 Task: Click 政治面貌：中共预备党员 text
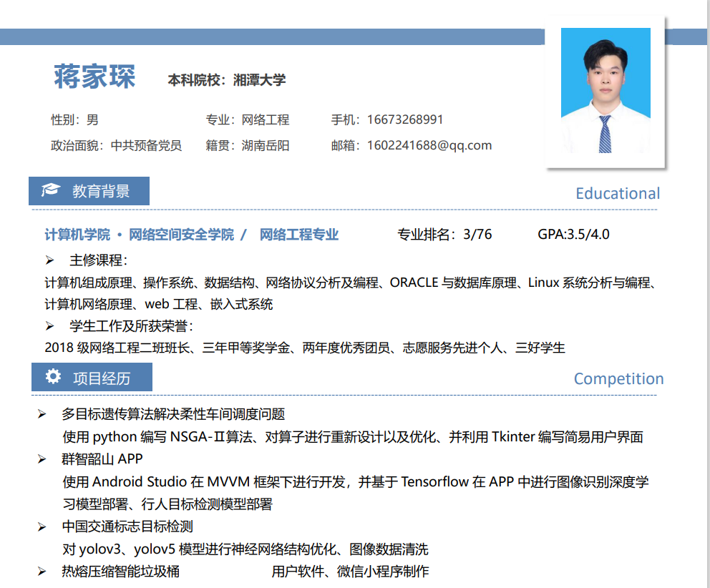[x=117, y=145]
